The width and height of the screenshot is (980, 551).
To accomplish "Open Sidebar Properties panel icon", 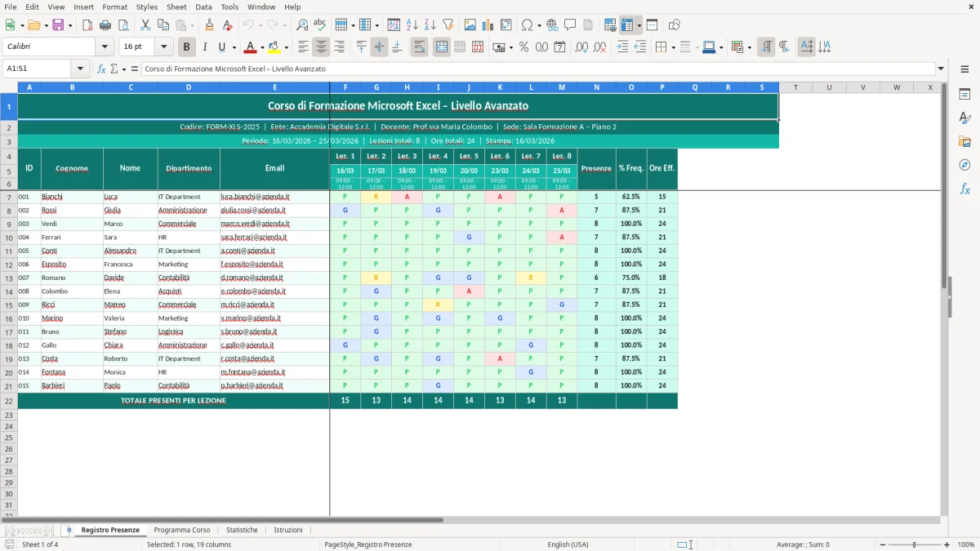I will (x=964, y=94).
